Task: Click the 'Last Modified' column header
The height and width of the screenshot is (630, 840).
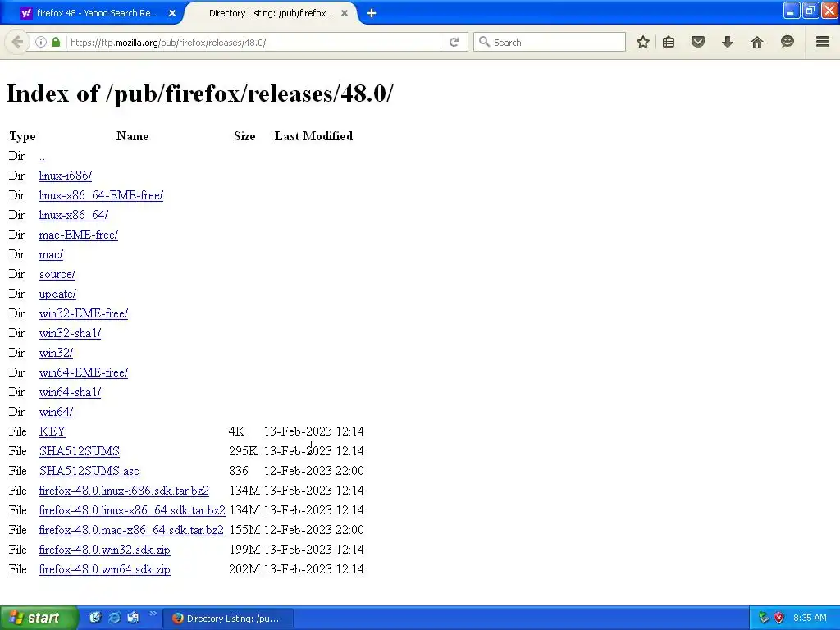Action: (313, 136)
